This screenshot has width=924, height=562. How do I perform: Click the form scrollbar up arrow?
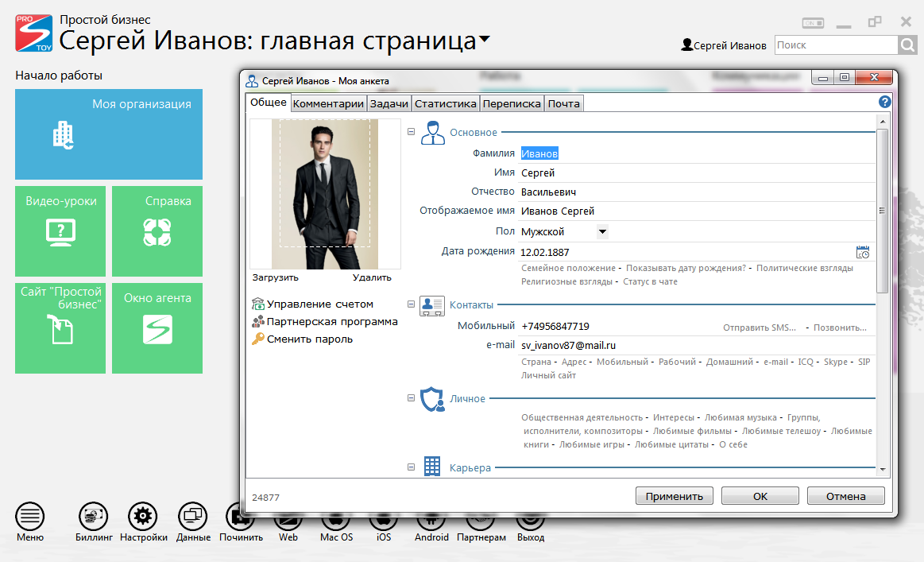coord(882,122)
